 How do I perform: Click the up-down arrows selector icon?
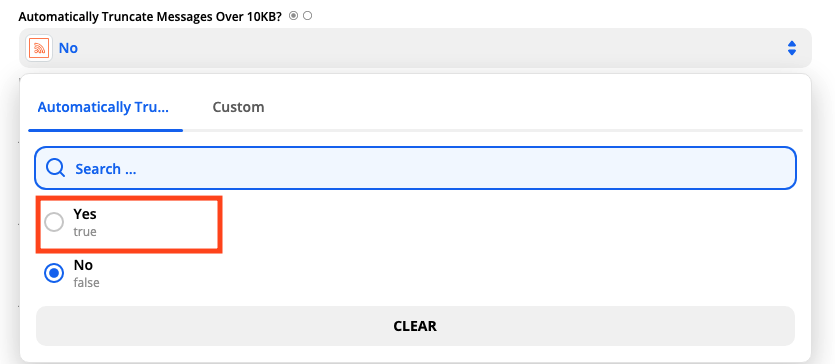tap(792, 48)
